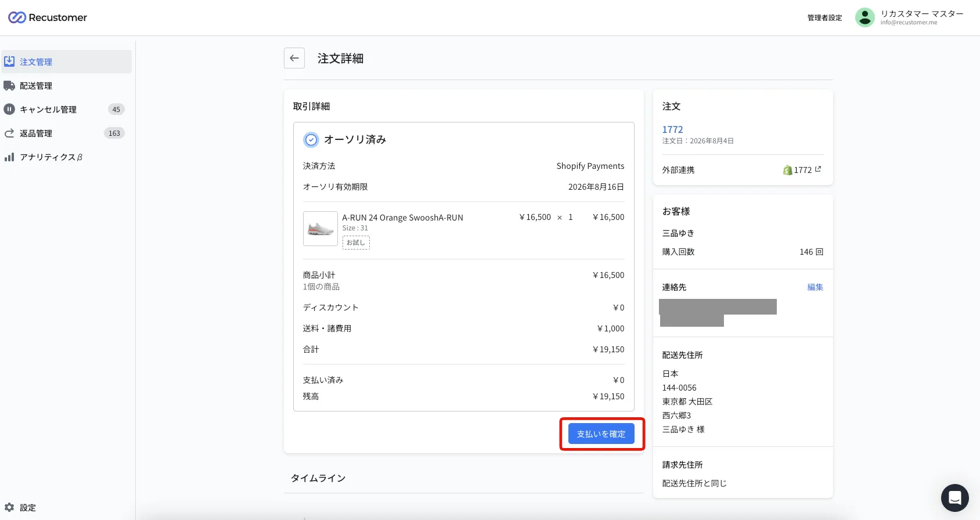Screen dimensions: 980x520
Task: Click the 設定 gear icon
Action: click(9, 507)
